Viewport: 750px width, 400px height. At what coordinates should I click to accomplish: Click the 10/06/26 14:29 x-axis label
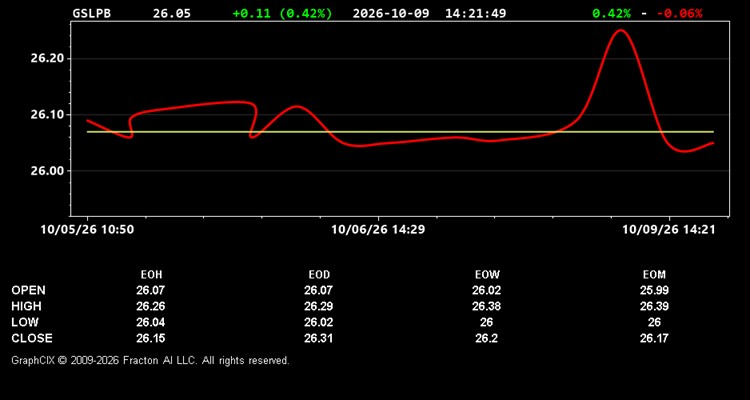(378, 230)
